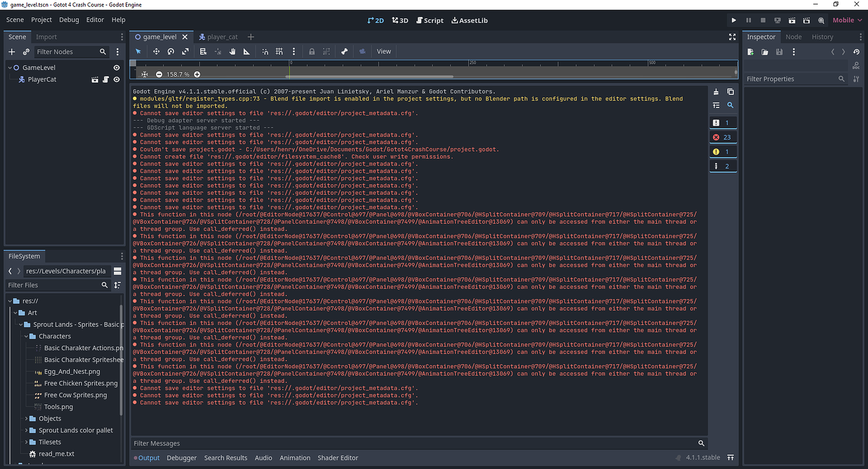Toggle PlayerCat node visibility eye
Screen dimensions: 868x469
116,80
